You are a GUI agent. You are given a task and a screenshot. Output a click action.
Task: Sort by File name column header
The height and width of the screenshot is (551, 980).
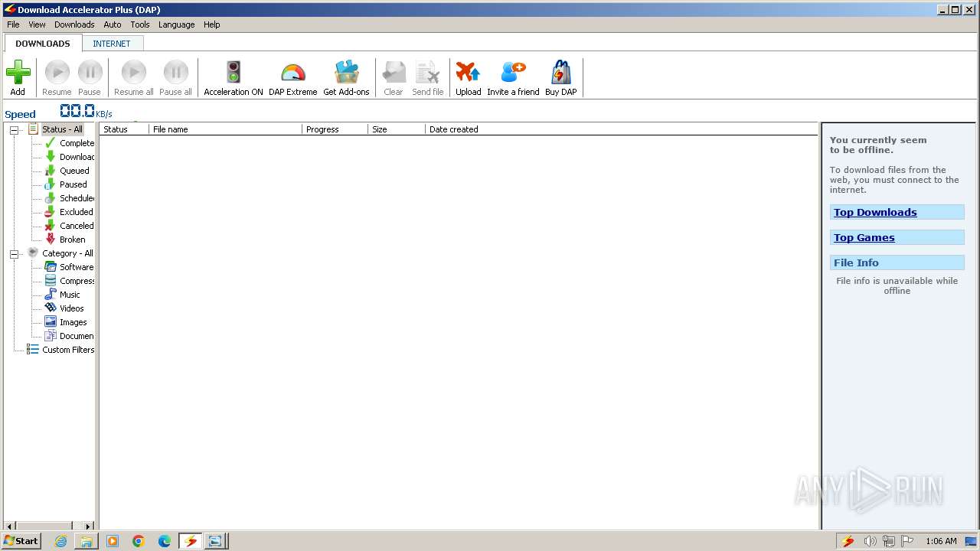(x=225, y=129)
